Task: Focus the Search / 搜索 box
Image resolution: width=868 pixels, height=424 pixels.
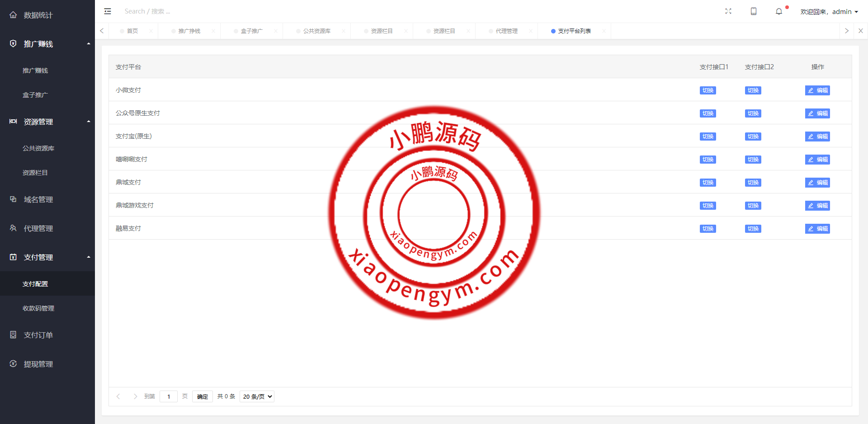Action: tap(181, 11)
